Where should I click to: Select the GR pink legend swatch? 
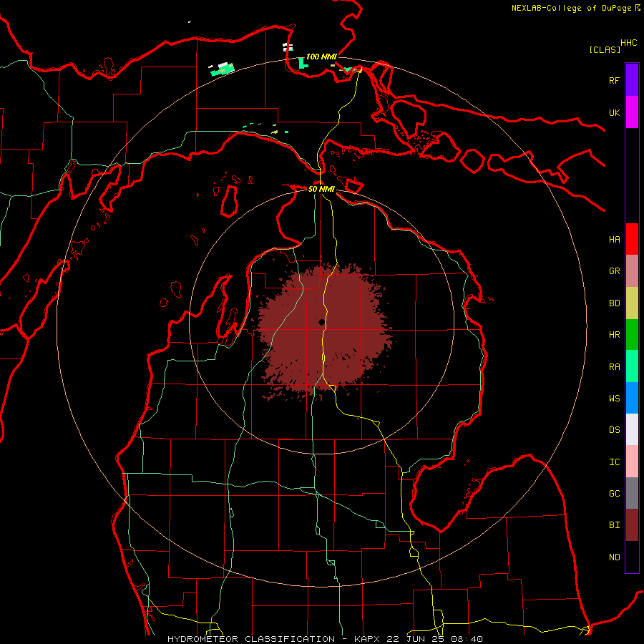pos(632,271)
